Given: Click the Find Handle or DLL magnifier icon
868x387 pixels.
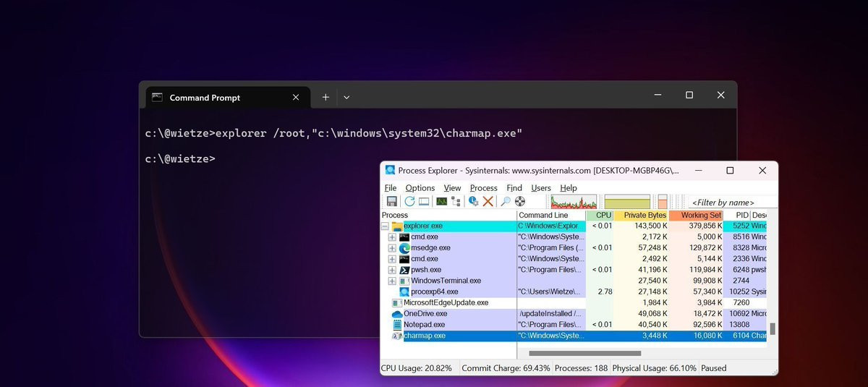Looking at the screenshot, I should click(x=506, y=201).
